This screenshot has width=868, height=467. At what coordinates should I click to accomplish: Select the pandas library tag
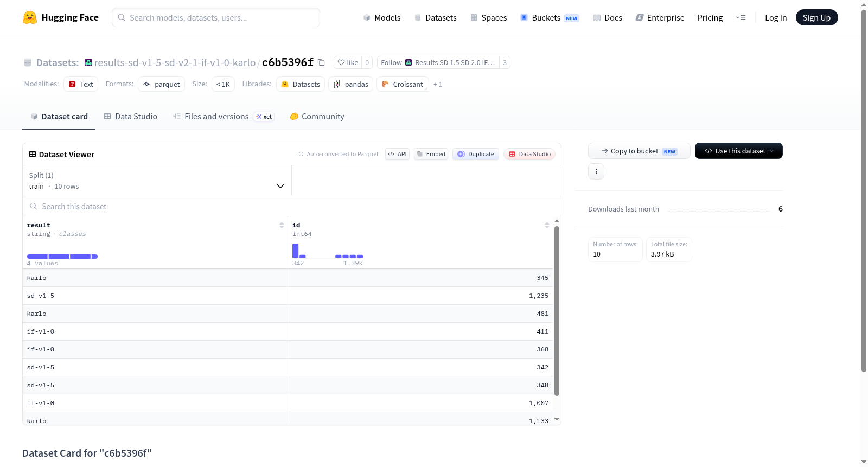[350, 84]
